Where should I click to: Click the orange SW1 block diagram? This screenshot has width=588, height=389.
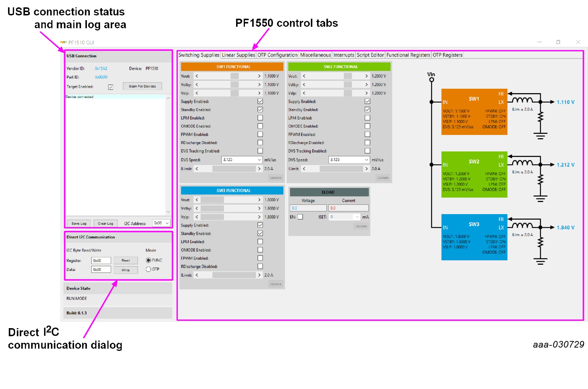tap(474, 112)
